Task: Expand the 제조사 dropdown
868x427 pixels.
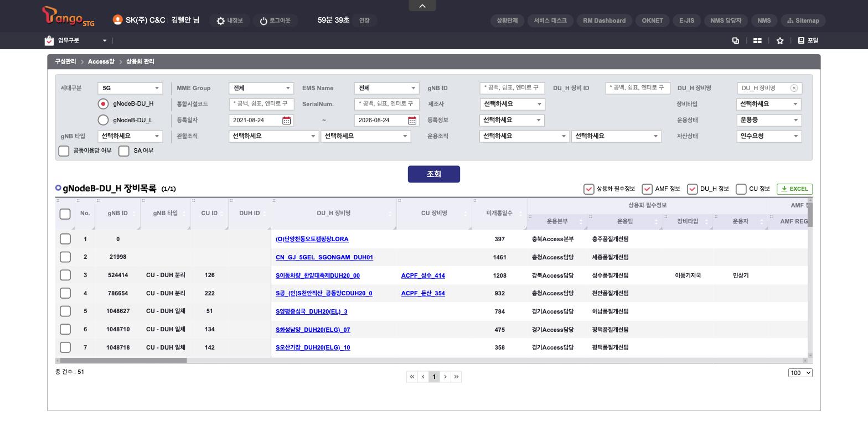Action: tap(512, 104)
